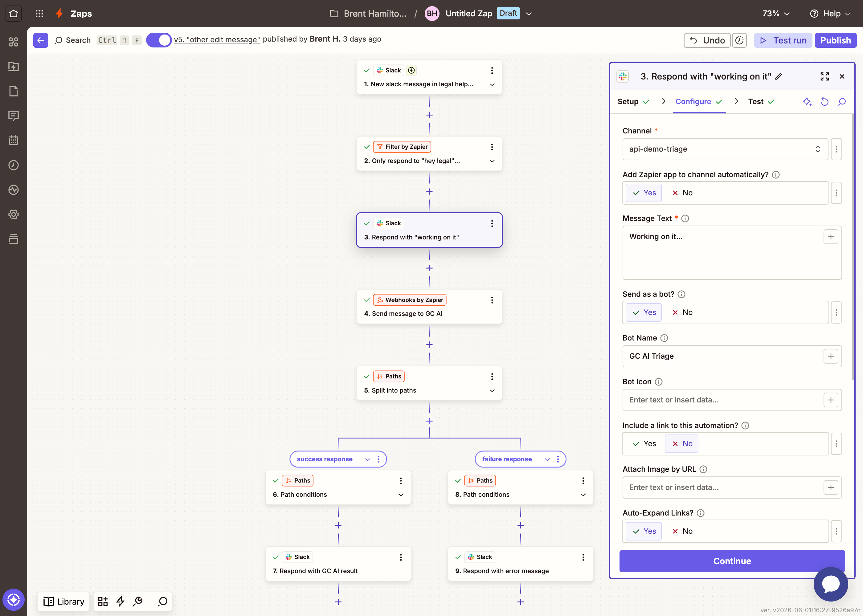Click the AI sparkle icon in step panel
Image resolution: width=863 pixels, height=616 pixels.
coord(807,101)
